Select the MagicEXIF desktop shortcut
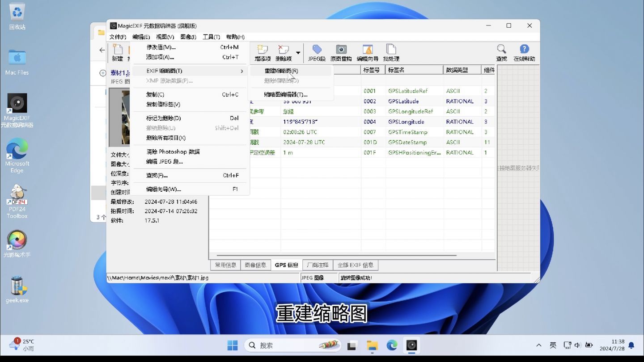Viewport: 644px width, 362px height. coord(17,110)
